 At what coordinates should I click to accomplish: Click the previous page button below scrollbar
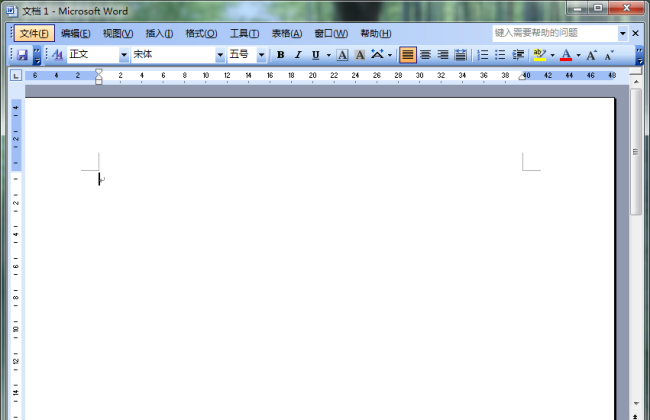(636, 416)
